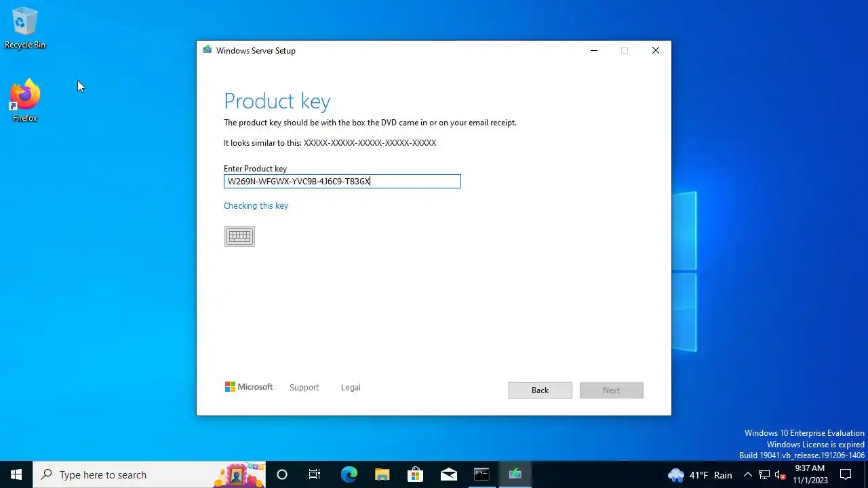868x488 pixels.
Task: Click the disabled Next button
Action: click(612, 390)
